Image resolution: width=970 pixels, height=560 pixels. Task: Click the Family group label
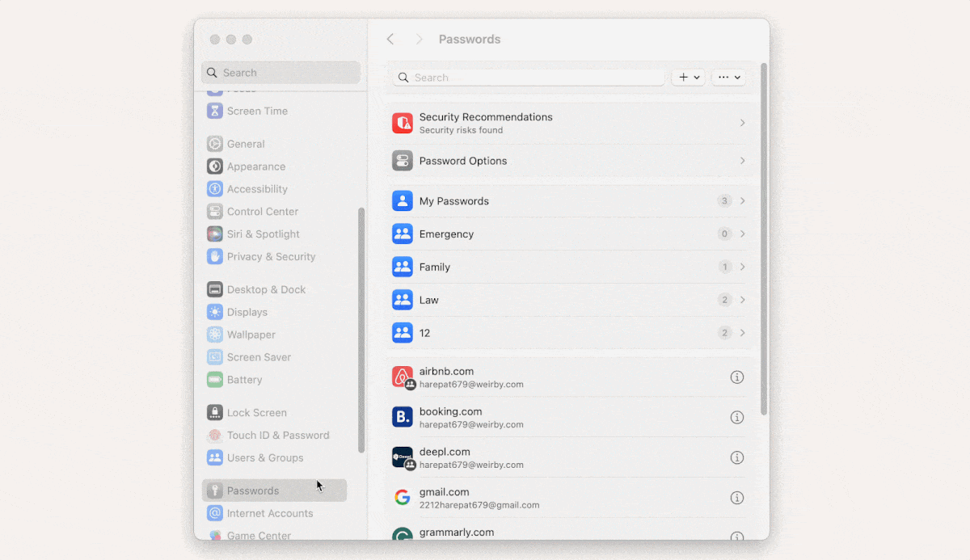(435, 267)
